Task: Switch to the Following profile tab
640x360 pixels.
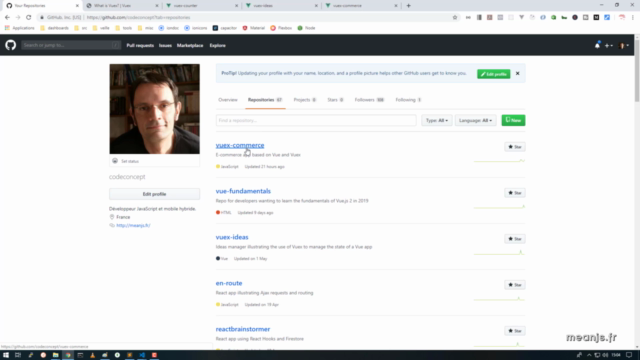Action: 408,100
